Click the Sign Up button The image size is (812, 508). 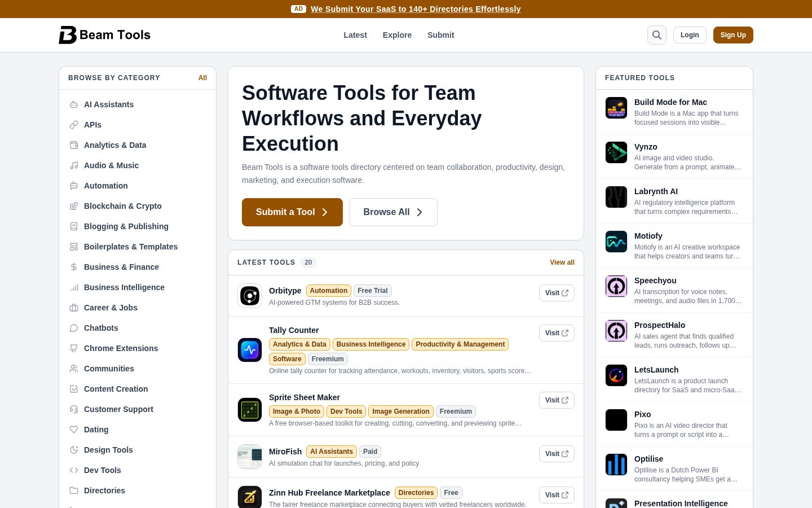coord(733,35)
